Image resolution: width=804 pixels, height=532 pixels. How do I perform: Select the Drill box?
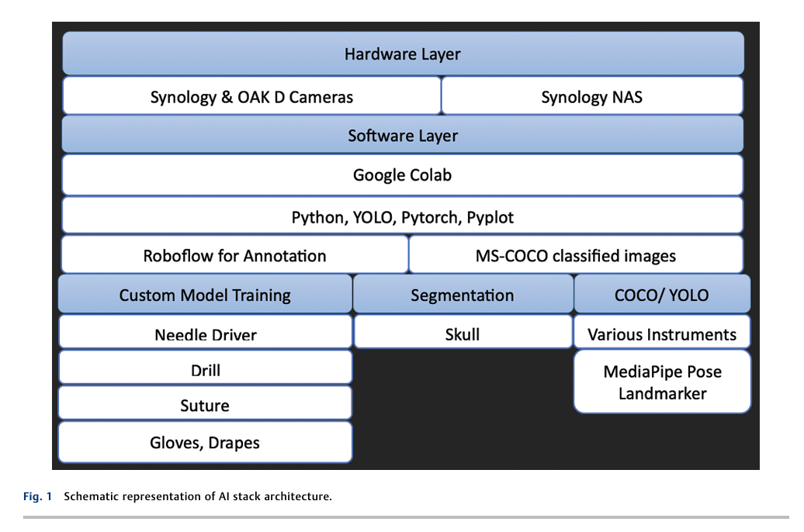pyautogui.click(x=205, y=368)
